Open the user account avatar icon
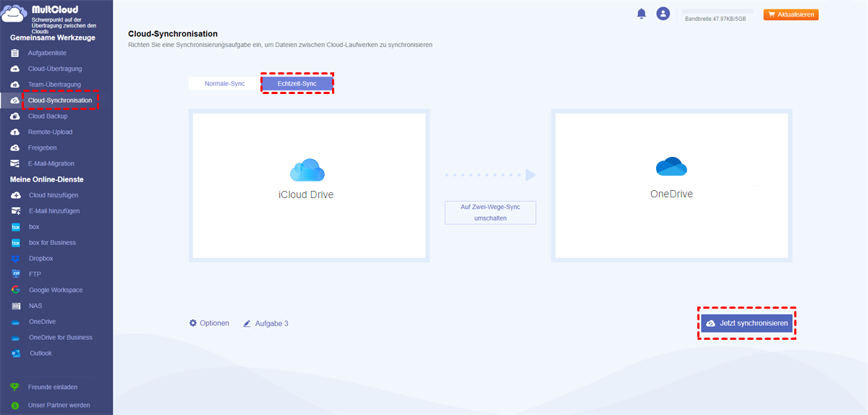Image resolution: width=868 pixels, height=415 pixels. click(663, 14)
